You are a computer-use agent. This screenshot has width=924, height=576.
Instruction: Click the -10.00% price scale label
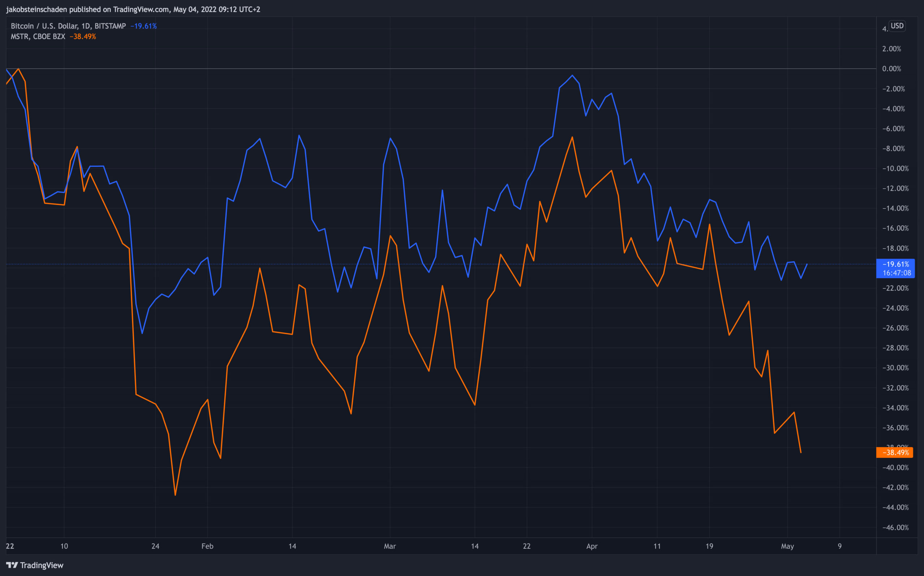tap(895, 168)
